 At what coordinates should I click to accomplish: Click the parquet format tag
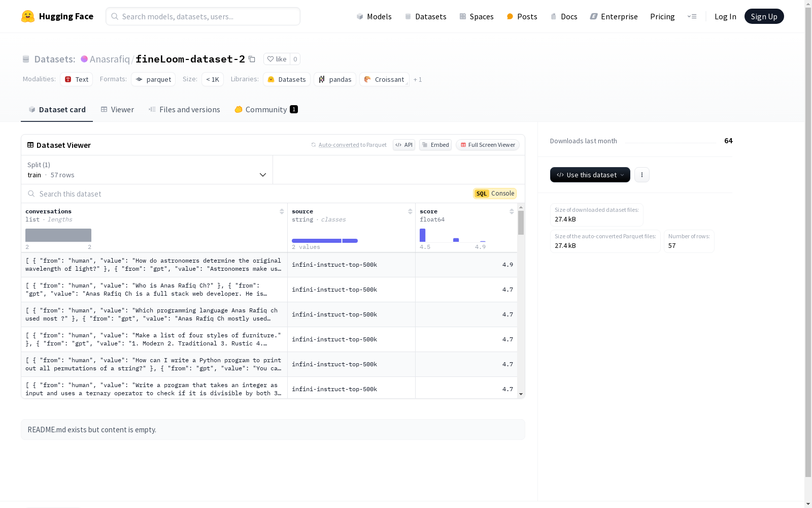click(153, 79)
